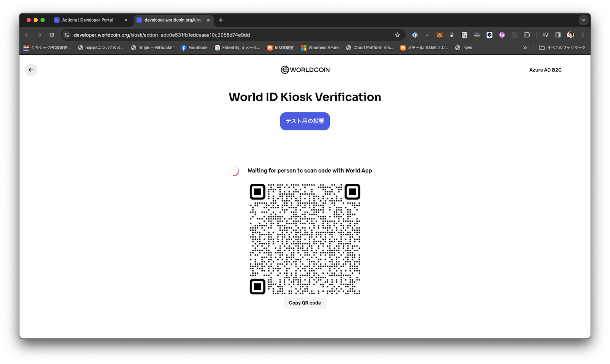Bookmark this page with the star icon

[397, 35]
